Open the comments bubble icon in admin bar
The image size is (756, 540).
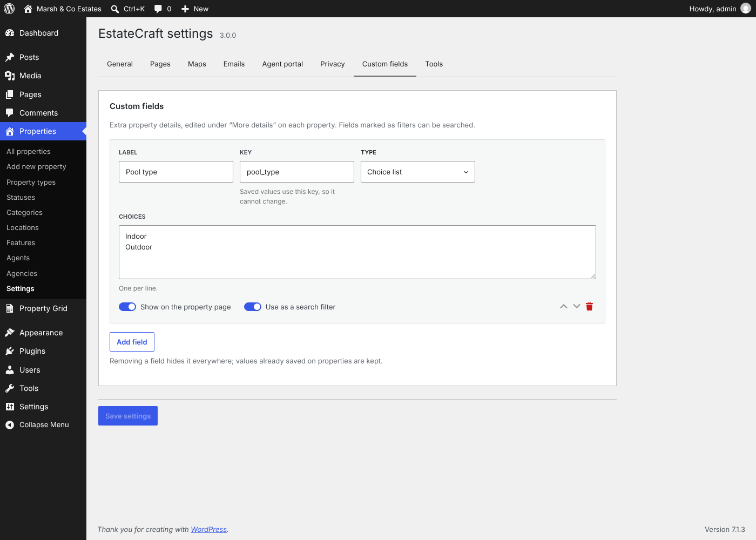[158, 9]
